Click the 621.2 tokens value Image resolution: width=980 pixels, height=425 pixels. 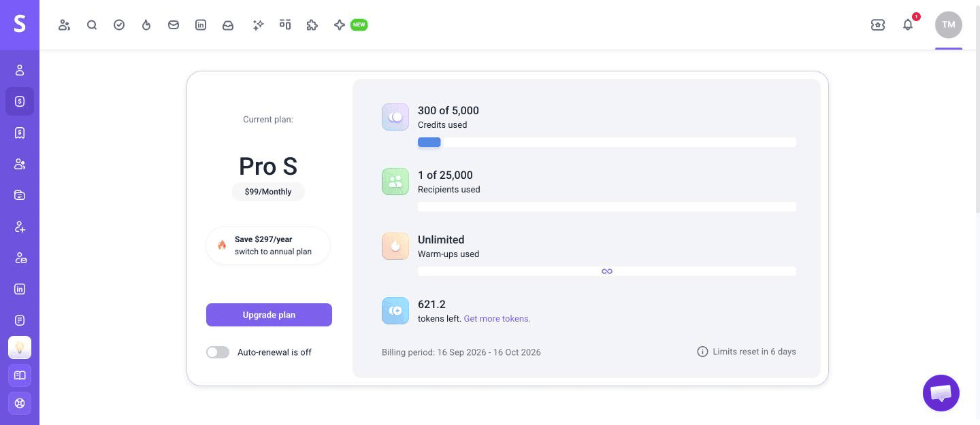coord(431,304)
